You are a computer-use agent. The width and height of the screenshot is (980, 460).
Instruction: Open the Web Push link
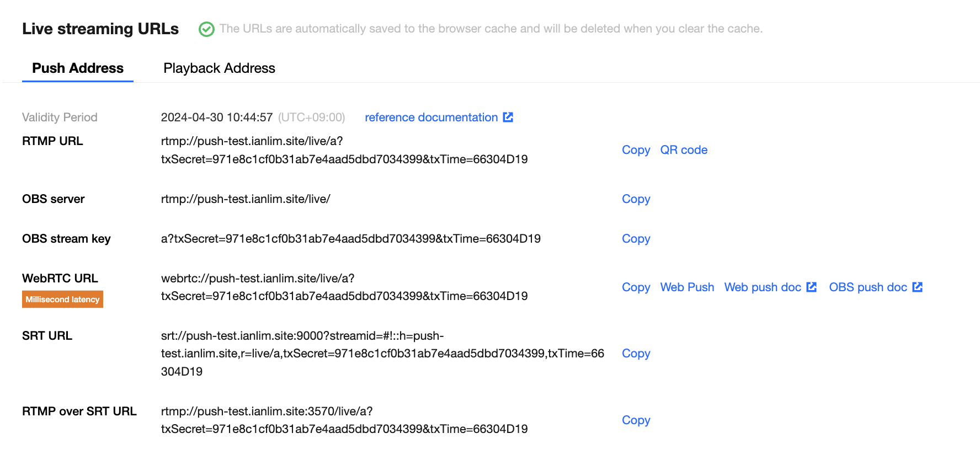coord(687,287)
